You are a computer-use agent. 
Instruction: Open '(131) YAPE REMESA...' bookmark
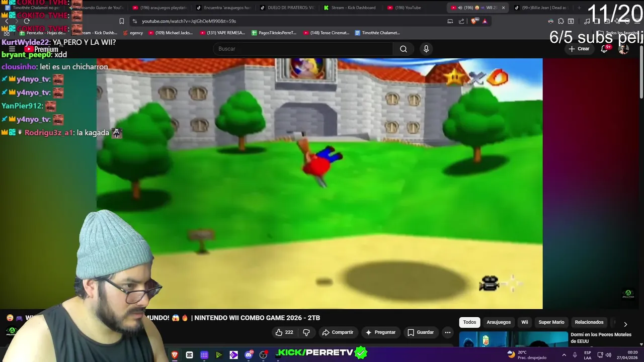(222, 33)
